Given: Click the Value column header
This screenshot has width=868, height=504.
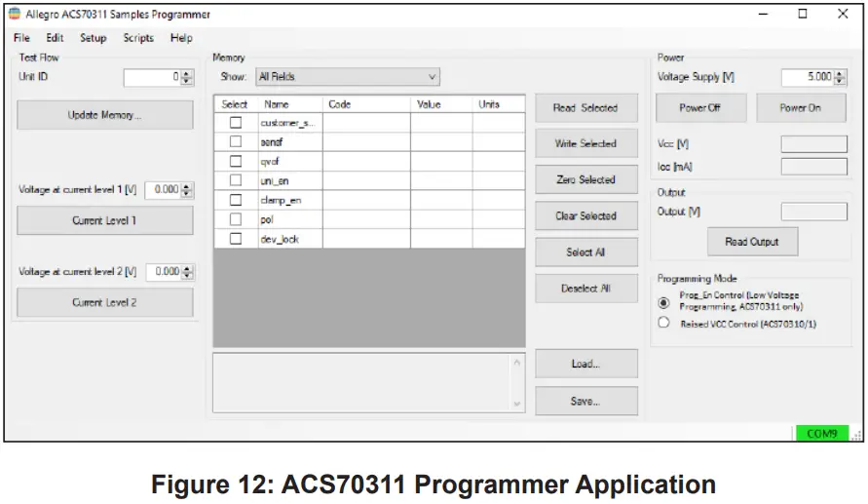Looking at the screenshot, I should 441,104.
